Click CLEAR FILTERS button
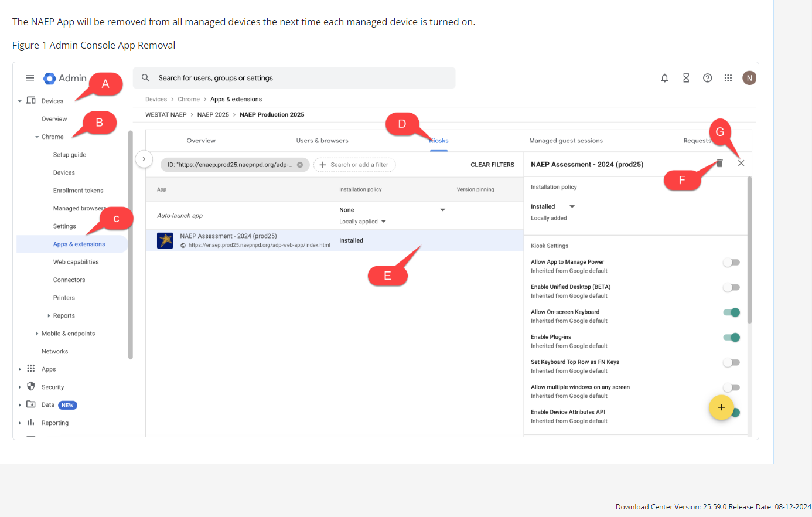Screen dimensions: 812x517 [493, 165]
